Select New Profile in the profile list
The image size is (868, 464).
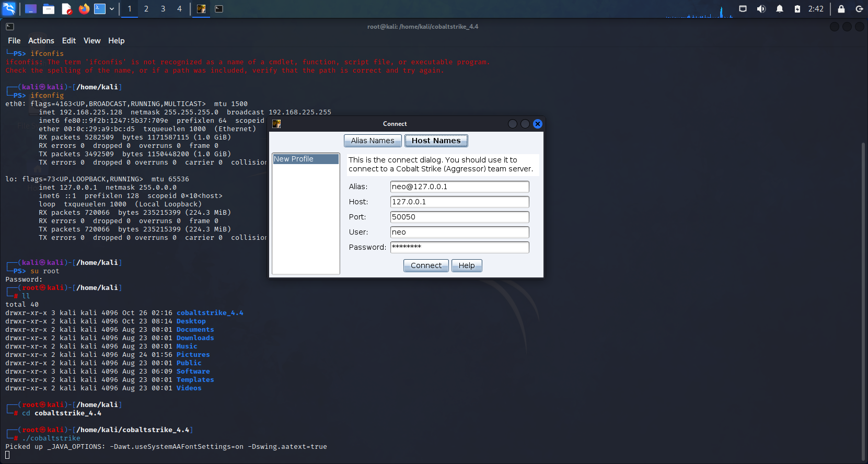(306, 159)
